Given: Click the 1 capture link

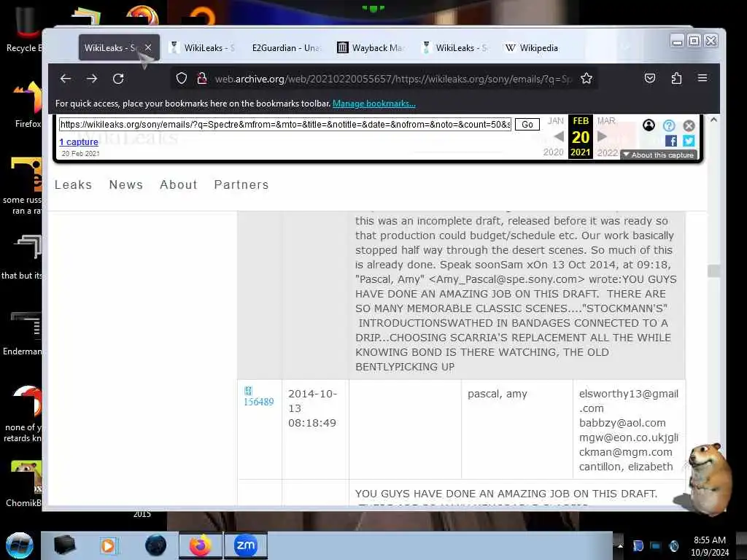Looking at the screenshot, I should [79, 142].
